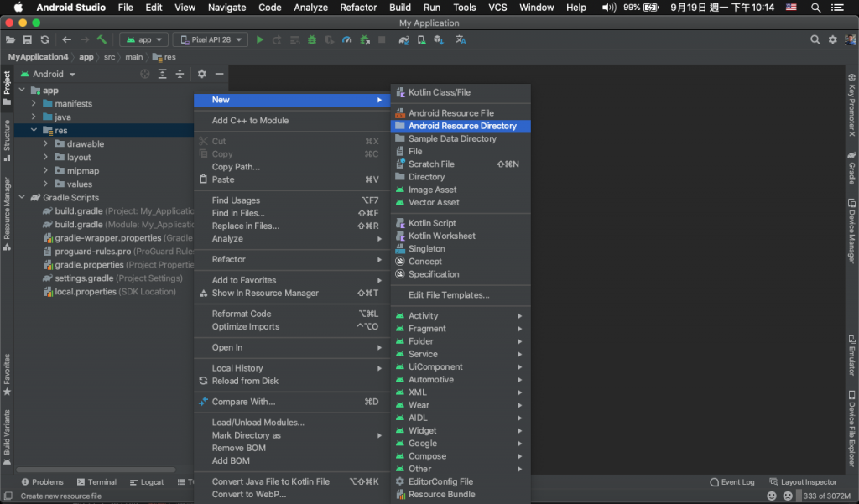Sync files with the refresh toolbar icon
The height and width of the screenshot is (504, 859).
coord(45,40)
